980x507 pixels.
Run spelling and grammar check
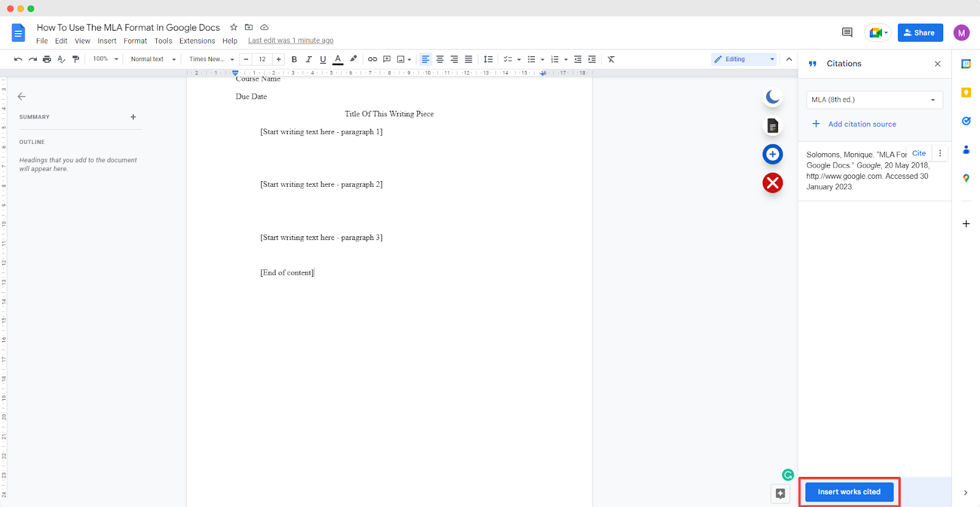(x=61, y=59)
